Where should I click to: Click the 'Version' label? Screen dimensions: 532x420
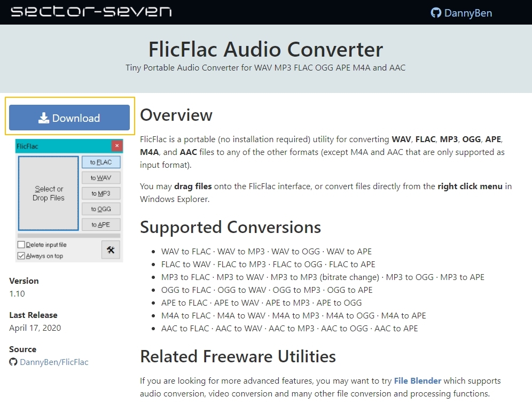click(x=24, y=281)
